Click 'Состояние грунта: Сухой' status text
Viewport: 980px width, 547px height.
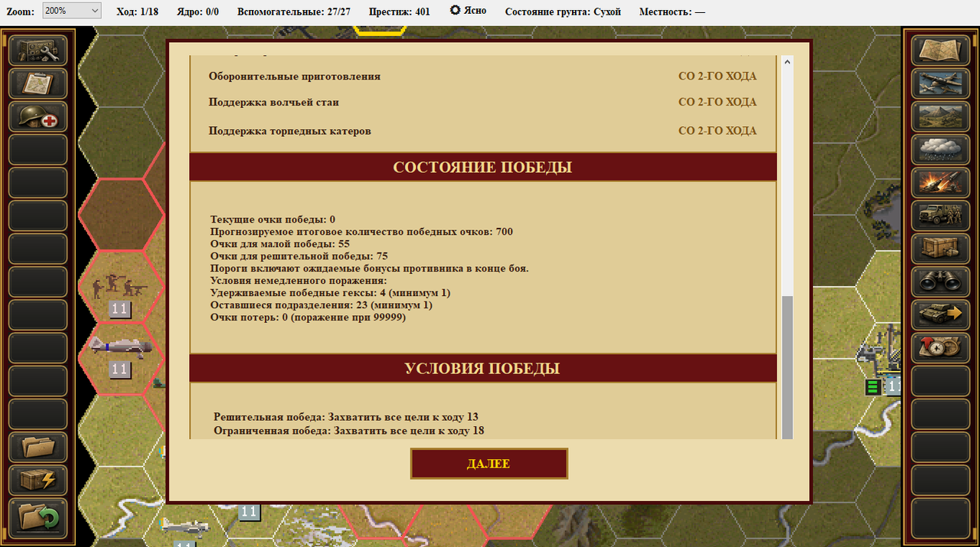pyautogui.click(x=563, y=11)
